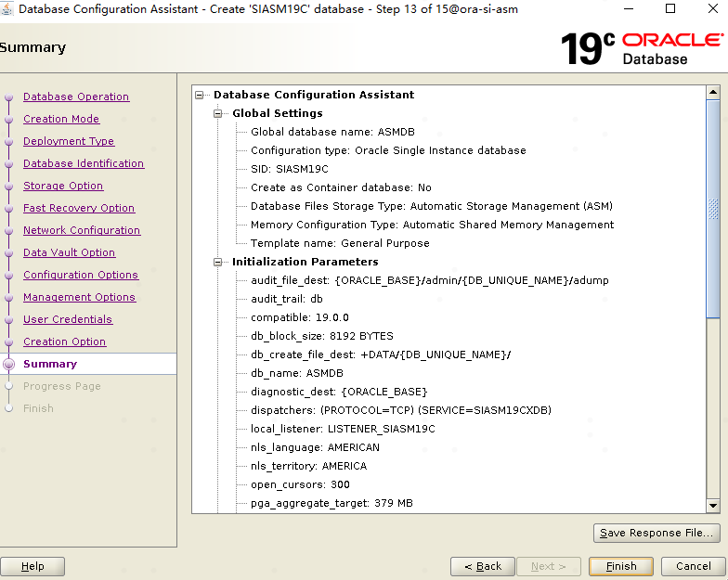Click the Save Response File button
This screenshot has height=580, width=728.
pyautogui.click(x=656, y=533)
